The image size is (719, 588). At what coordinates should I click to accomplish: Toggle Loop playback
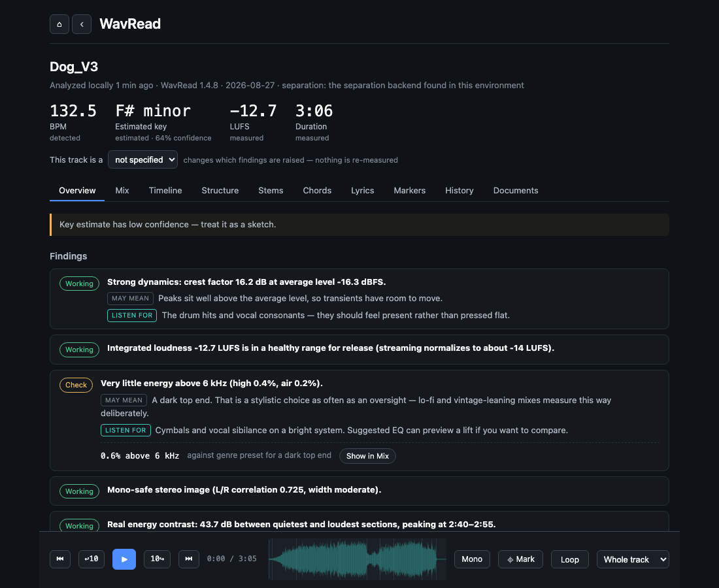click(569, 559)
